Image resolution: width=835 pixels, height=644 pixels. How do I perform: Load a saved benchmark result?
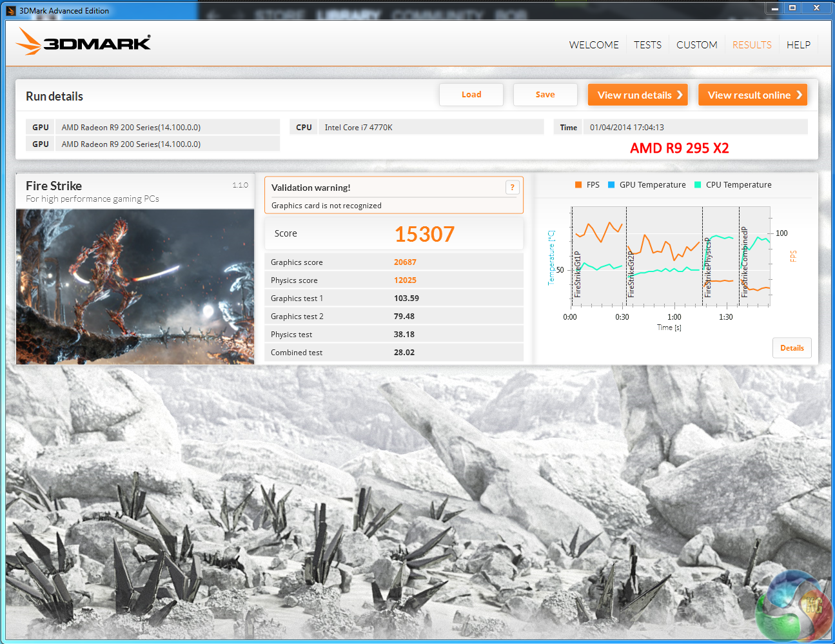click(471, 95)
